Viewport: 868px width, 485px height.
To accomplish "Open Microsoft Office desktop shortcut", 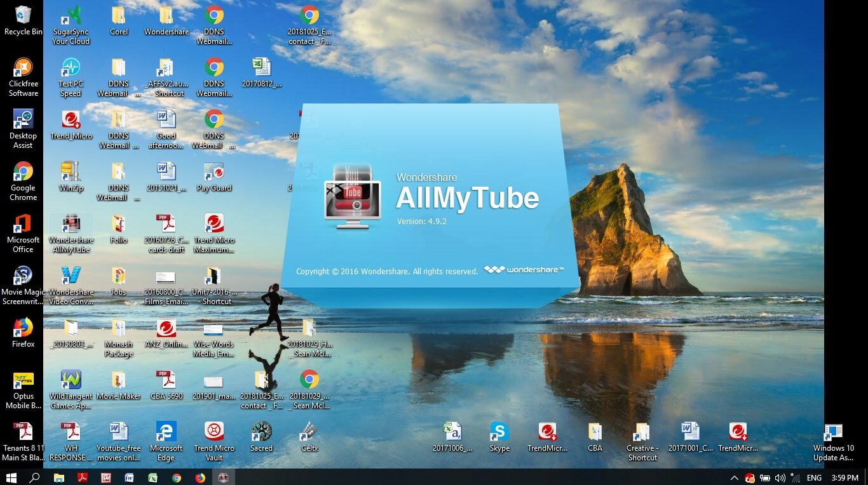I will (24, 234).
